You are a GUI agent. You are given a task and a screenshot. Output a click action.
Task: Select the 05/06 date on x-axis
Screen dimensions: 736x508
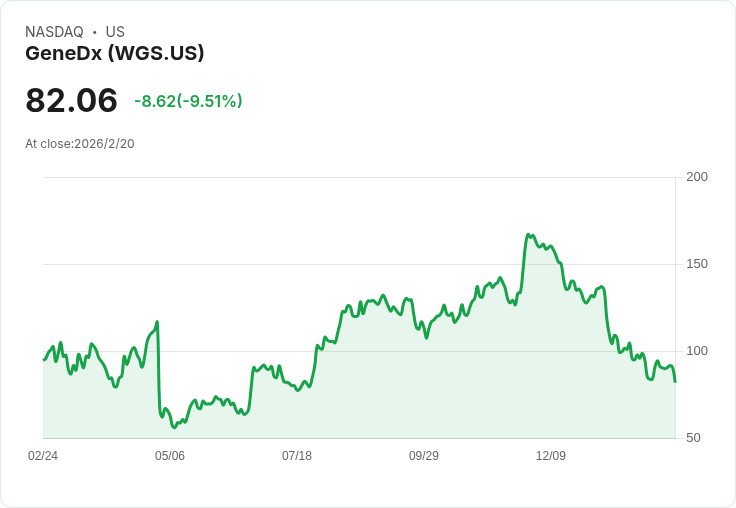point(170,456)
